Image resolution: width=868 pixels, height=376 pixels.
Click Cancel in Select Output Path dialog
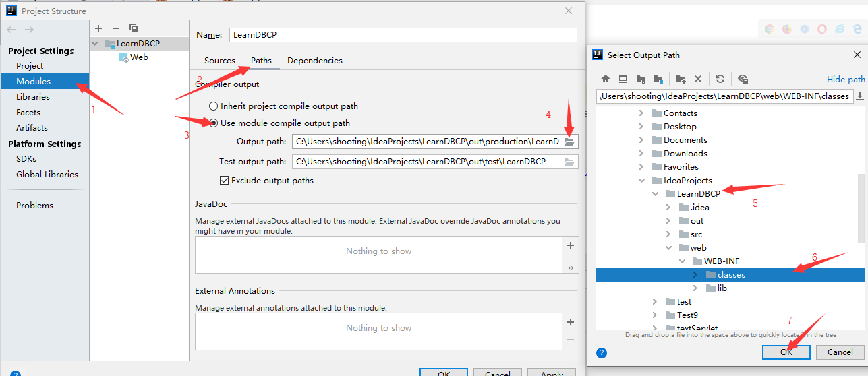(840, 352)
